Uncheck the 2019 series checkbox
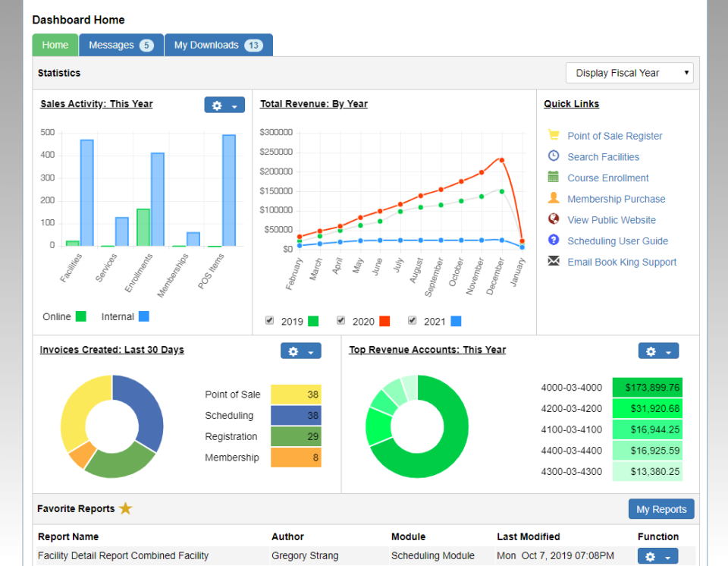The image size is (728, 566). coord(270,321)
